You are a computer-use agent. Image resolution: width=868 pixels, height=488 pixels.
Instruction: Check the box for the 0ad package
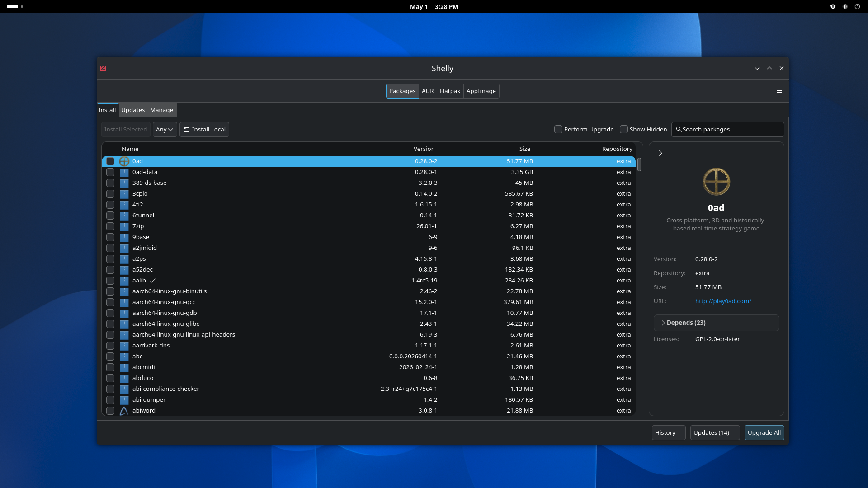110,161
